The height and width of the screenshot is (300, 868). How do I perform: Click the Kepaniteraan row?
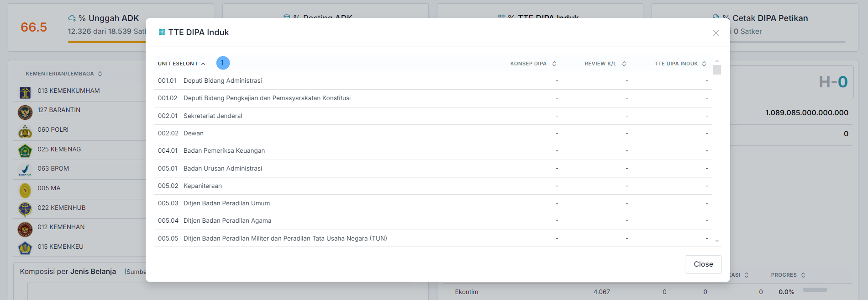tap(202, 186)
